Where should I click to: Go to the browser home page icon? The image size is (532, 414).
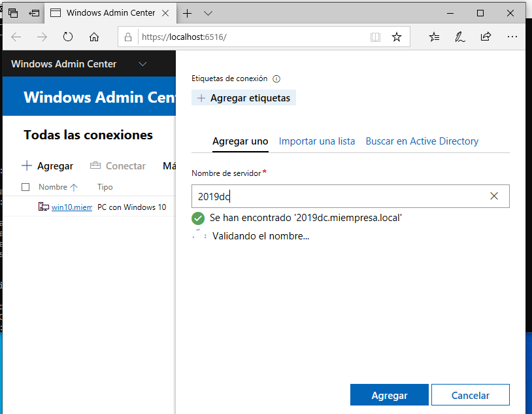pyautogui.click(x=94, y=37)
